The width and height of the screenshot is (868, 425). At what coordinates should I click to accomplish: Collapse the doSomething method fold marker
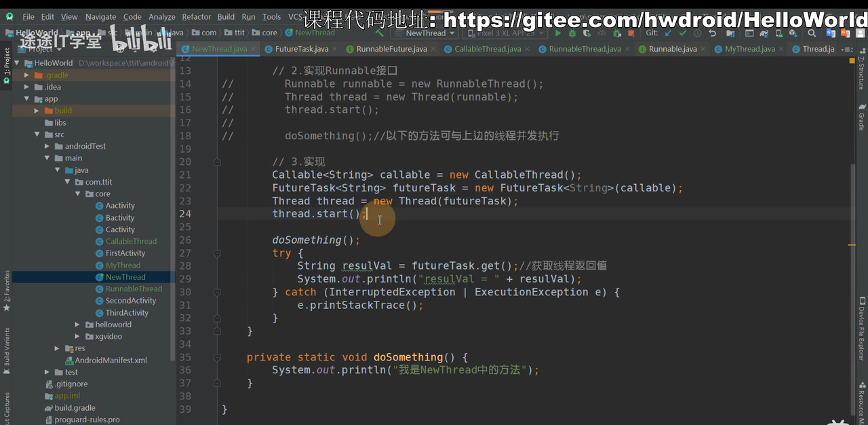(x=217, y=358)
